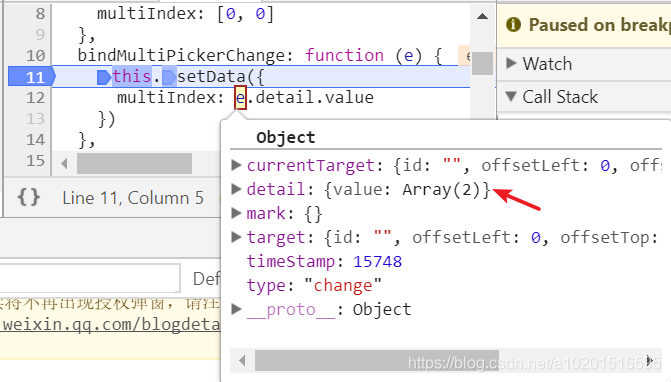The width and height of the screenshot is (671, 382).
Task: Open the 'Def' log level dropdown
Action: 206,278
